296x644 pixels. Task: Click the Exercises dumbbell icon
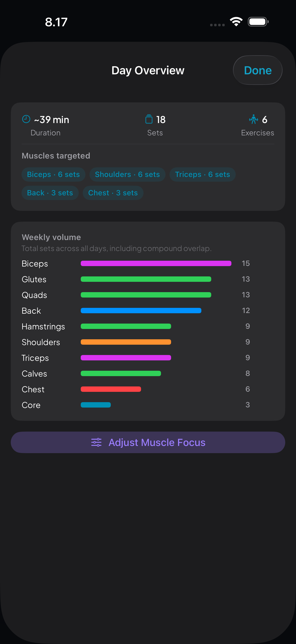click(x=253, y=119)
